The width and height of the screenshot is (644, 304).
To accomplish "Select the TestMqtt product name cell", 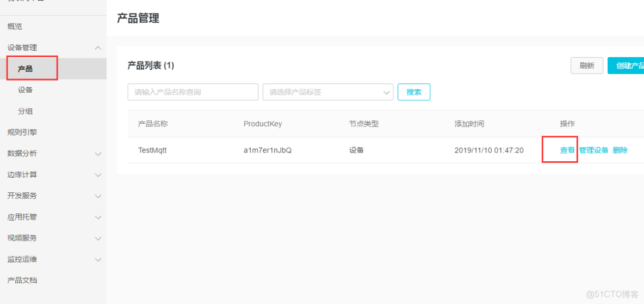I will [x=152, y=150].
